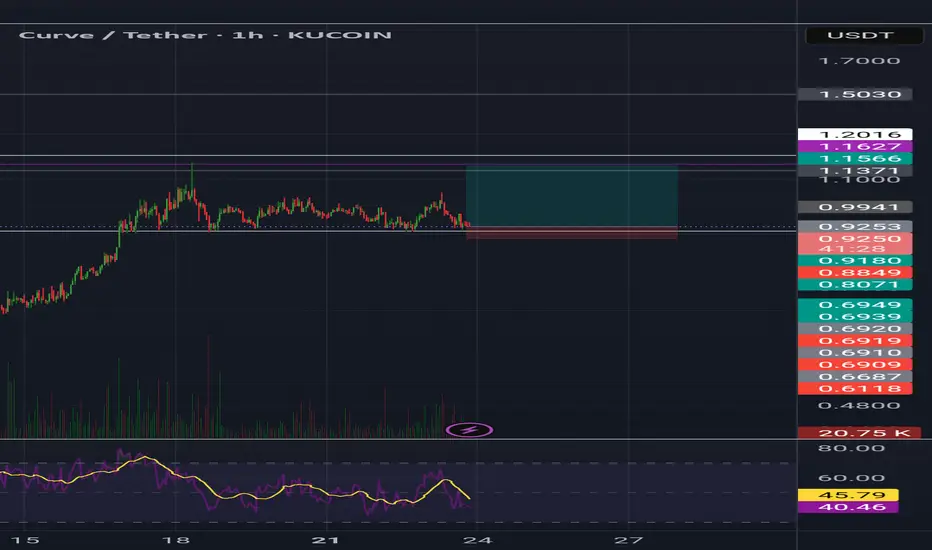Click the 20.75 K volume label
The width and height of the screenshot is (932, 550).
click(x=859, y=433)
